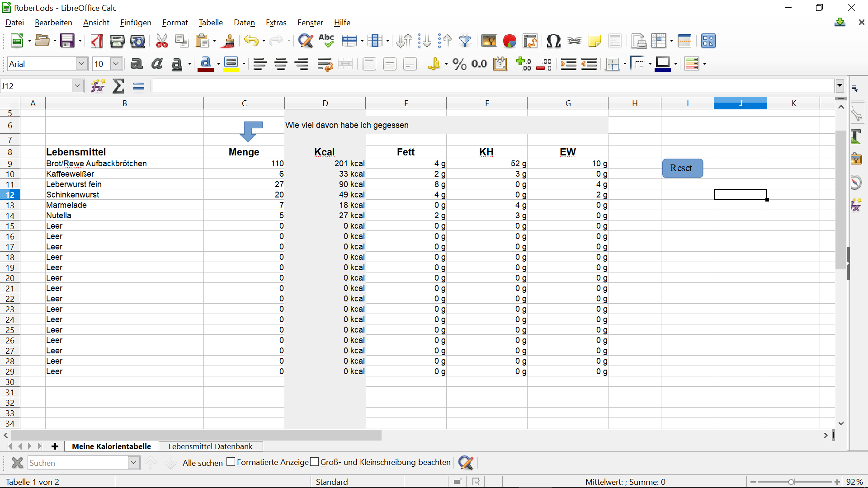The width and height of the screenshot is (868, 488).
Task: Insert a comment note
Action: tap(594, 41)
